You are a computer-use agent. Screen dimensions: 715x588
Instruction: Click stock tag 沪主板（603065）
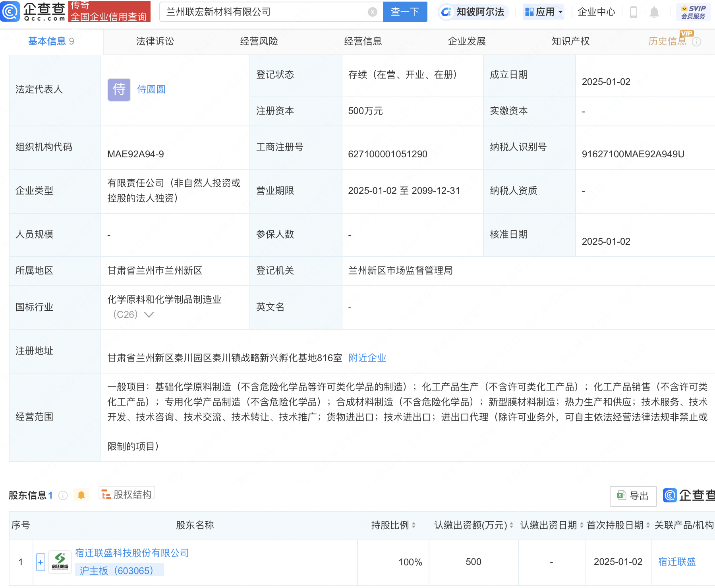tap(120, 571)
